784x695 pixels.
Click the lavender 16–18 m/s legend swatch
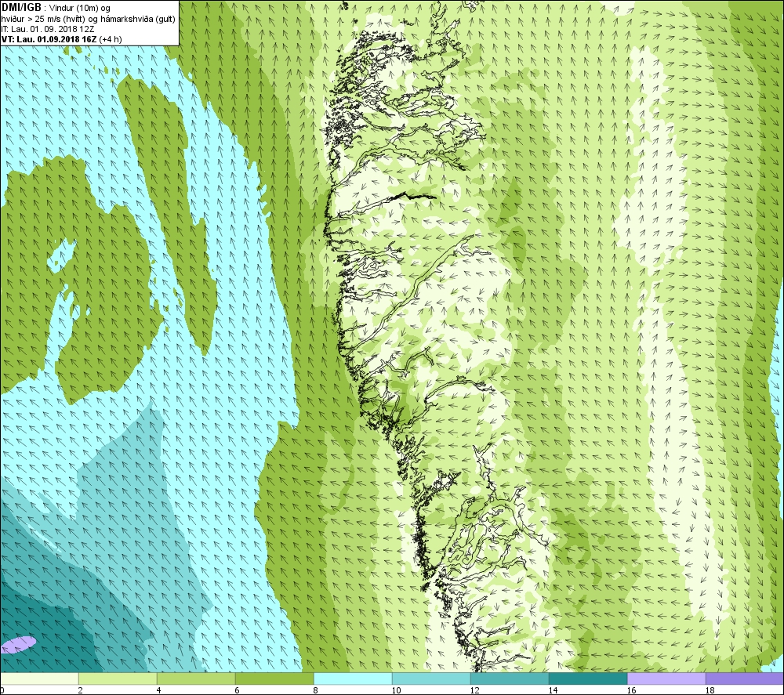click(666, 679)
